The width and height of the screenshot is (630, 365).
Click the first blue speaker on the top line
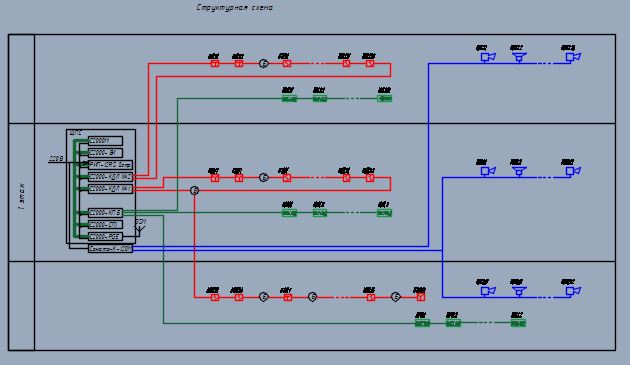(x=488, y=57)
